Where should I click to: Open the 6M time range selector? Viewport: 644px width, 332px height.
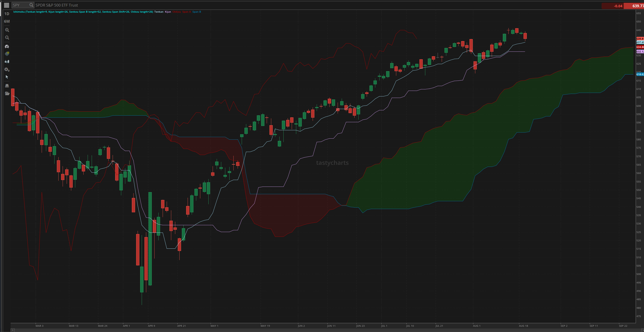[7, 21]
